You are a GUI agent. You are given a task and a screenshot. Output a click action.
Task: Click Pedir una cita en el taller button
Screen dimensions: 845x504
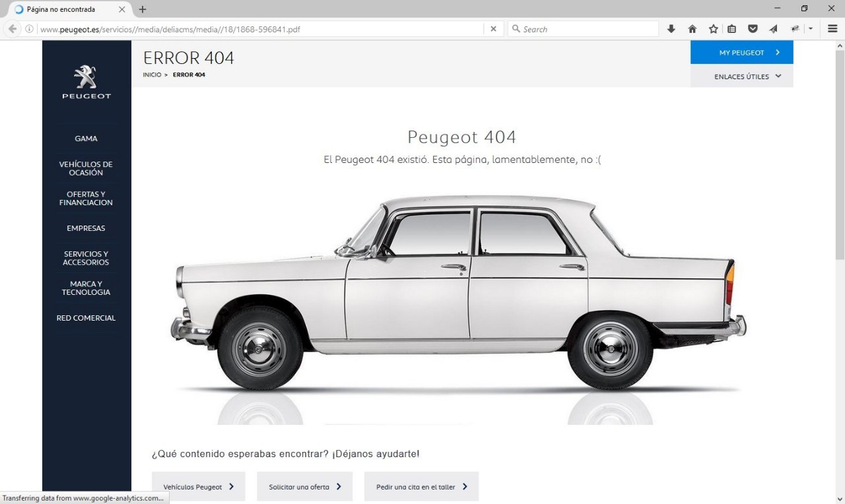coord(421,486)
